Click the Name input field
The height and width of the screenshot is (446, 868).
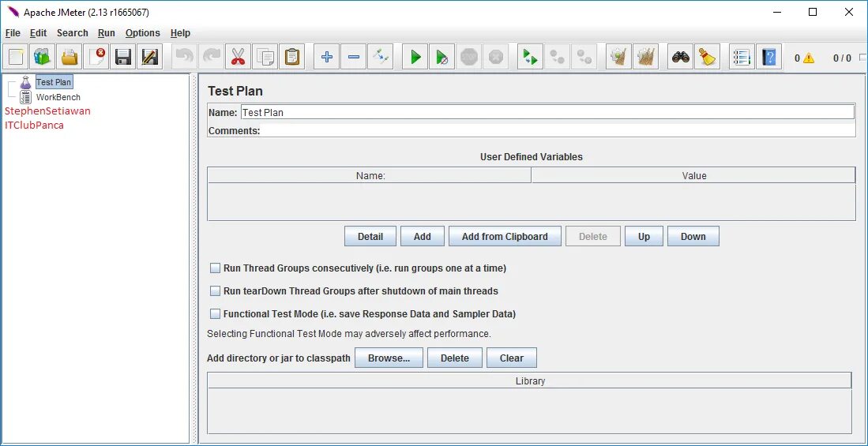coord(547,112)
